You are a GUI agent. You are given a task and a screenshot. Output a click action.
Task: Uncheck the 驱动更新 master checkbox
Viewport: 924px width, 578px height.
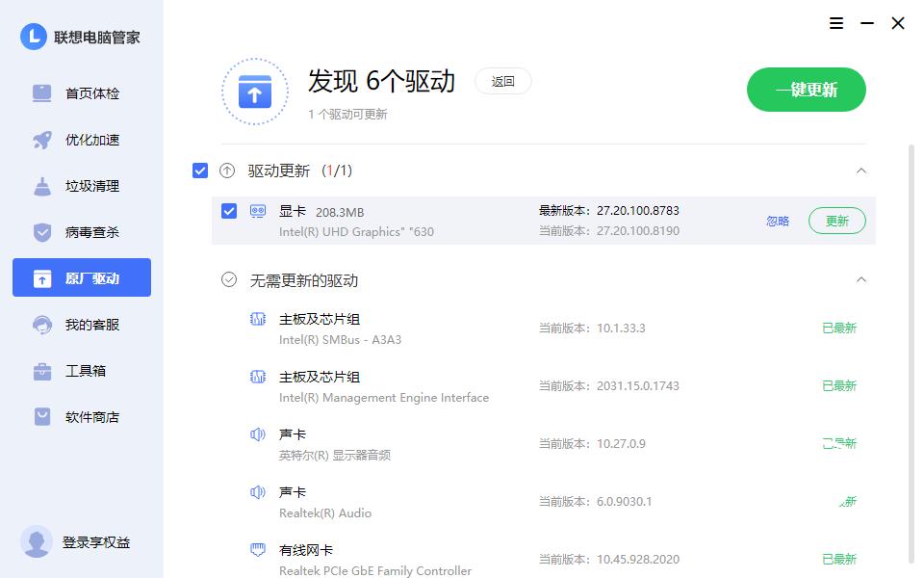200,170
